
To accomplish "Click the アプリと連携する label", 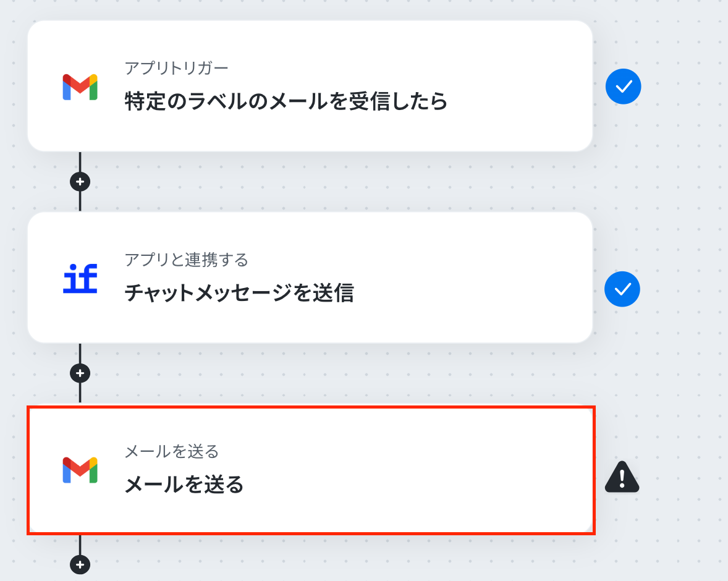I will pos(186,260).
